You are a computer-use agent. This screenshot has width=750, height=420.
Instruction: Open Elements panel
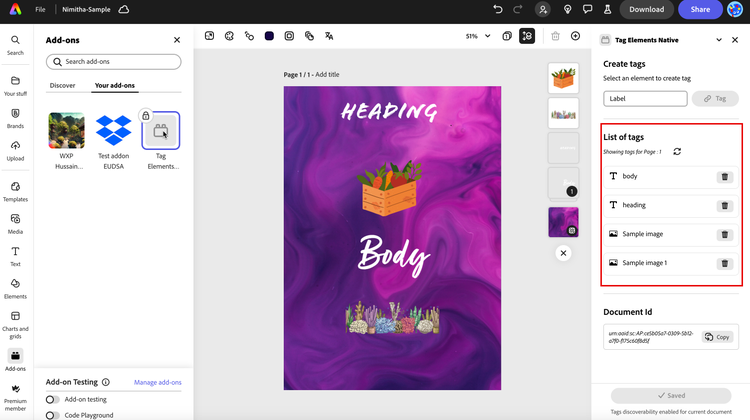coord(15,288)
